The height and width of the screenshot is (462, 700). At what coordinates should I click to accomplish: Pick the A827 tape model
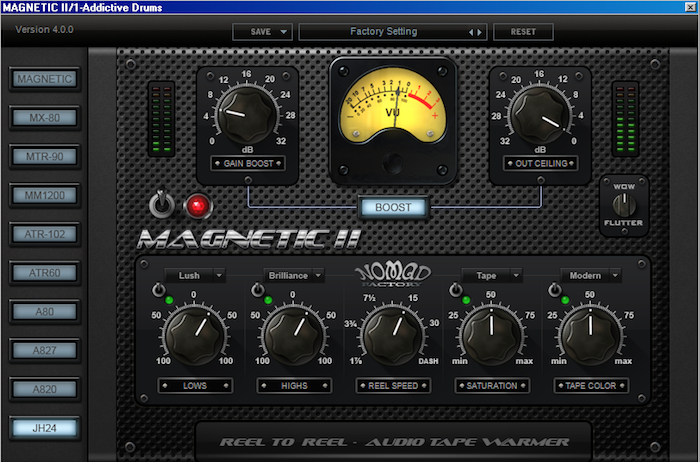pos(45,350)
